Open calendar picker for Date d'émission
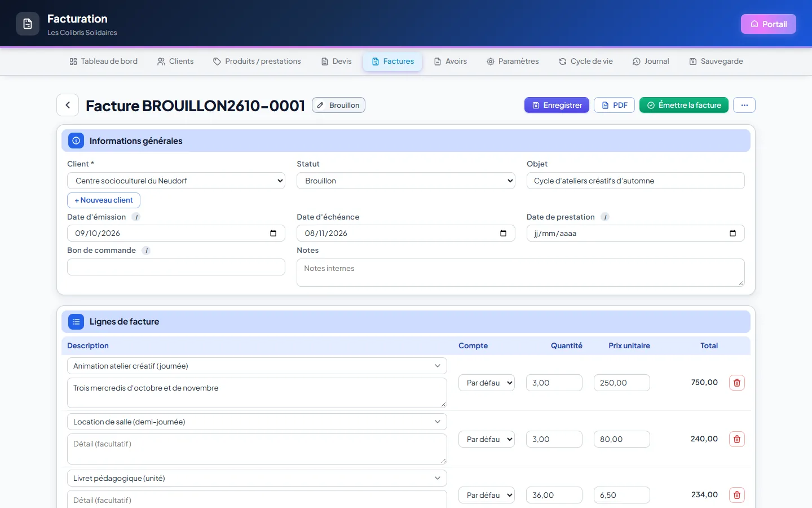 click(273, 233)
